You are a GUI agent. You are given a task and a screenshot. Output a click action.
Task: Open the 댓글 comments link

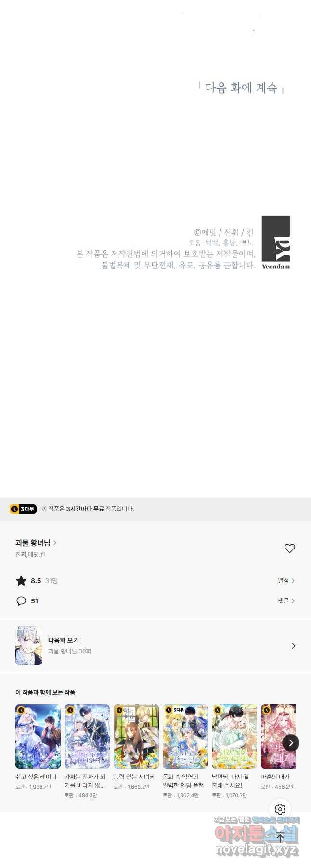(286, 601)
